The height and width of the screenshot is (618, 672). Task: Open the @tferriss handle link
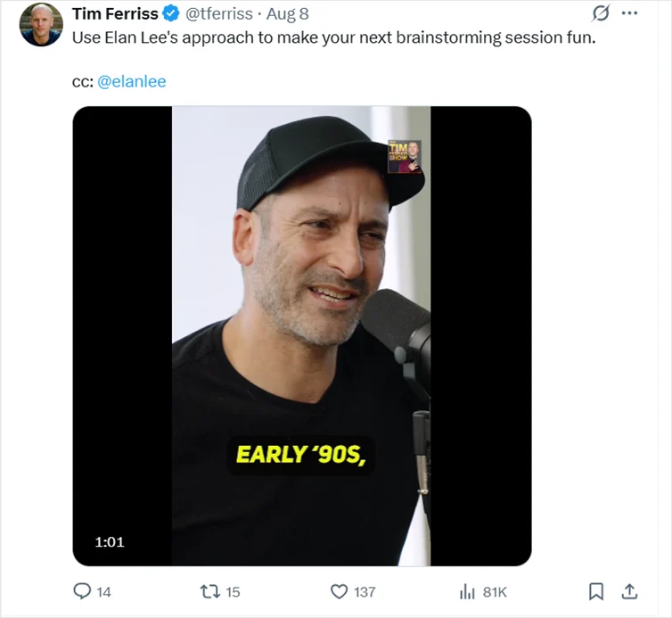tap(219, 14)
